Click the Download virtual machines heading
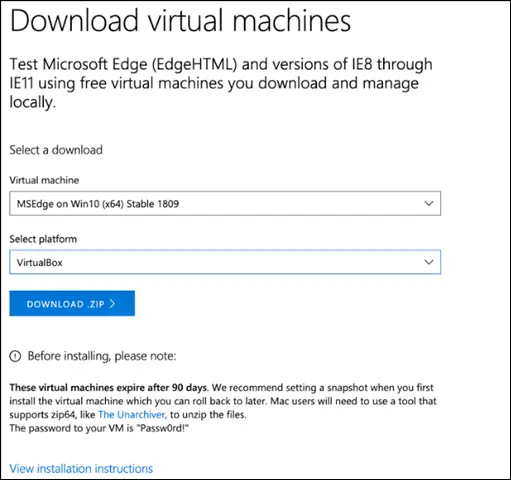Screen dimensions: 511x480 point(180,21)
